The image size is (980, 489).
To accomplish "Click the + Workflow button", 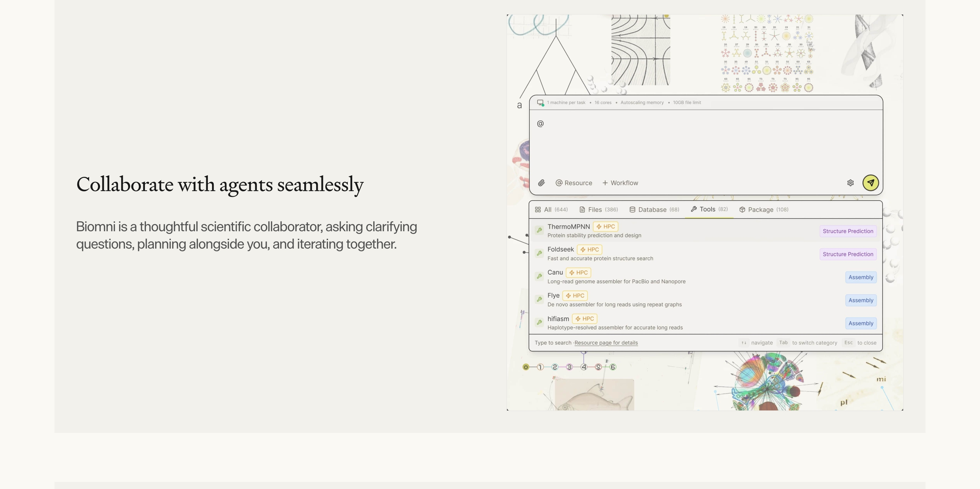I will (620, 183).
